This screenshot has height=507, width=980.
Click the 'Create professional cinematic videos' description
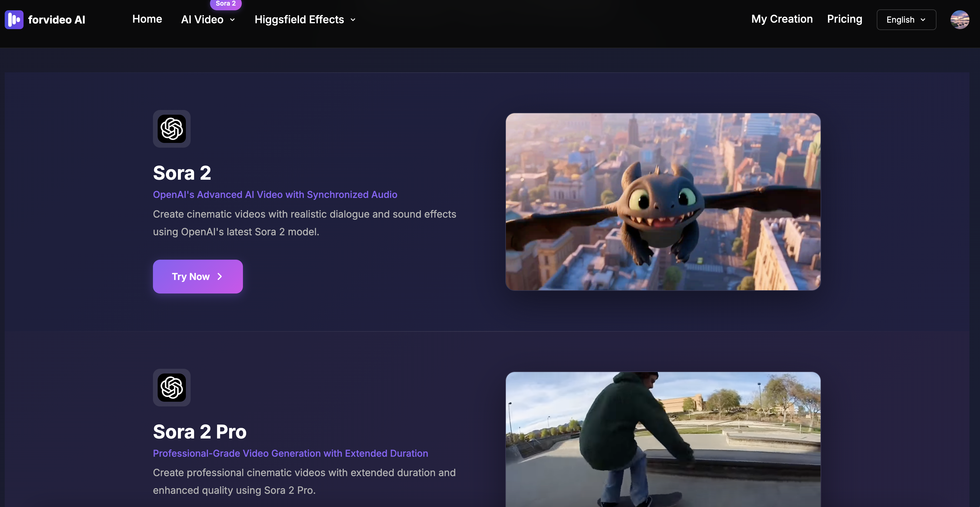(x=304, y=481)
